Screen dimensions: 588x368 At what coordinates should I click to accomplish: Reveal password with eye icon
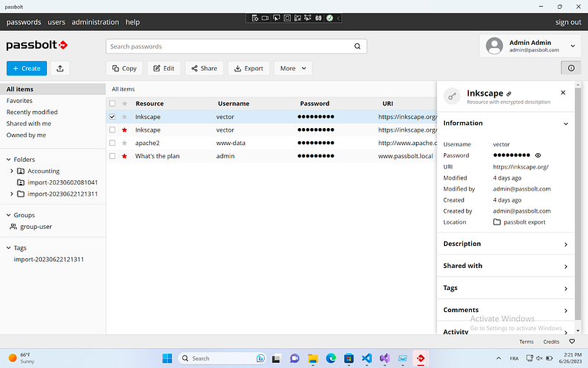[538, 155]
